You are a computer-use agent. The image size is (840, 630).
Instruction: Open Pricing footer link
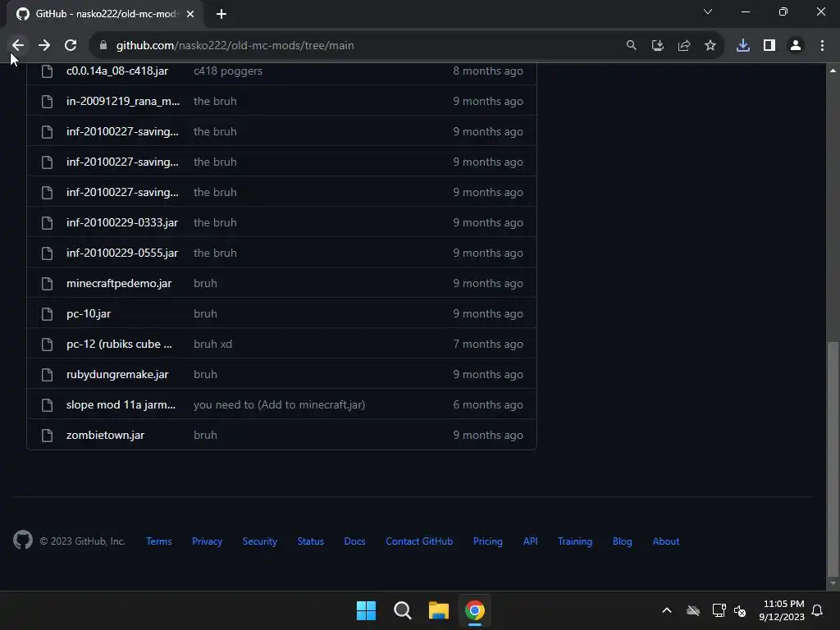(x=487, y=541)
